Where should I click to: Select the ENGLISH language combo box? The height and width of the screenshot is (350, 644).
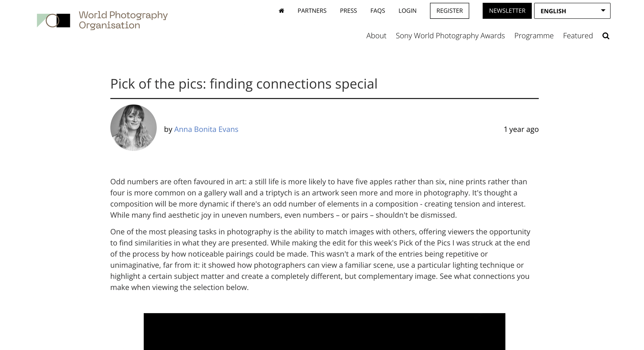pos(572,11)
